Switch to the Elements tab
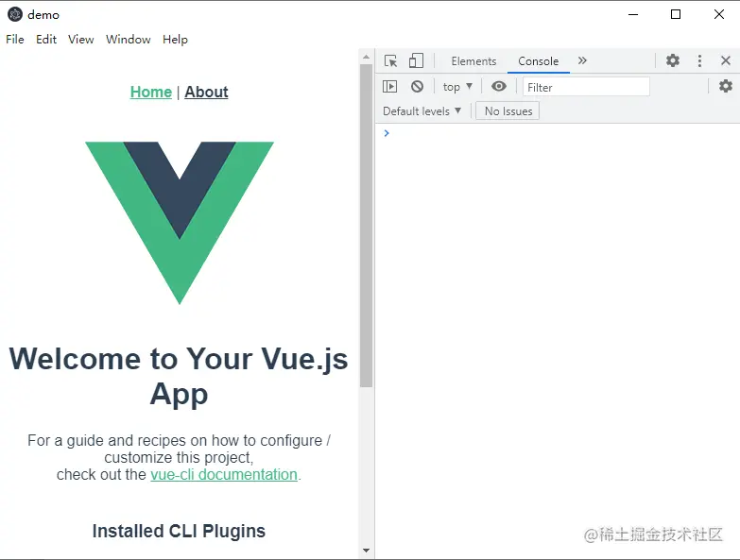The height and width of the screenshot is (560, 740). tap(473, 61)
